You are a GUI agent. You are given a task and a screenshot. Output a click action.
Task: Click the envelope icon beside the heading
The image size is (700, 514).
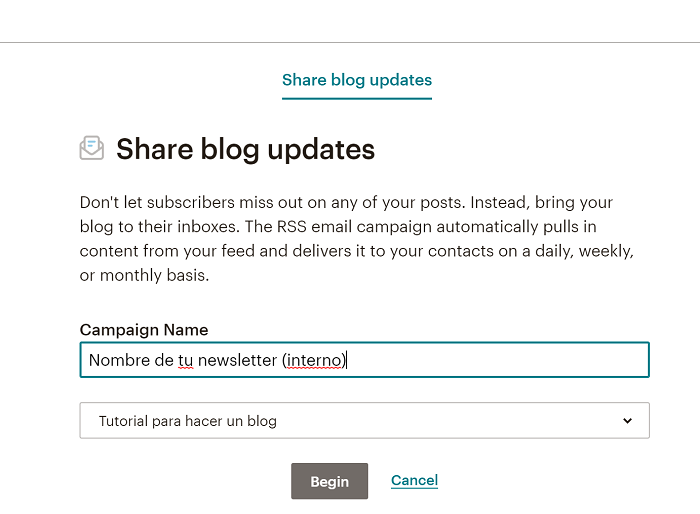coord(91,148)
